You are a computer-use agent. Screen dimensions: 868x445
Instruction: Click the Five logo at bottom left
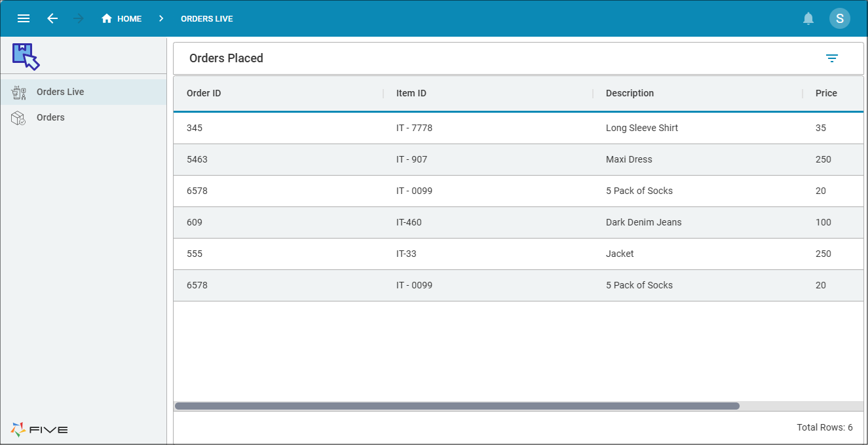(x=39, y=430)
